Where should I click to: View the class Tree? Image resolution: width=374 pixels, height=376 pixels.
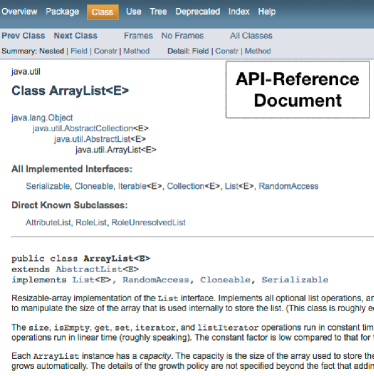point(158,12)
